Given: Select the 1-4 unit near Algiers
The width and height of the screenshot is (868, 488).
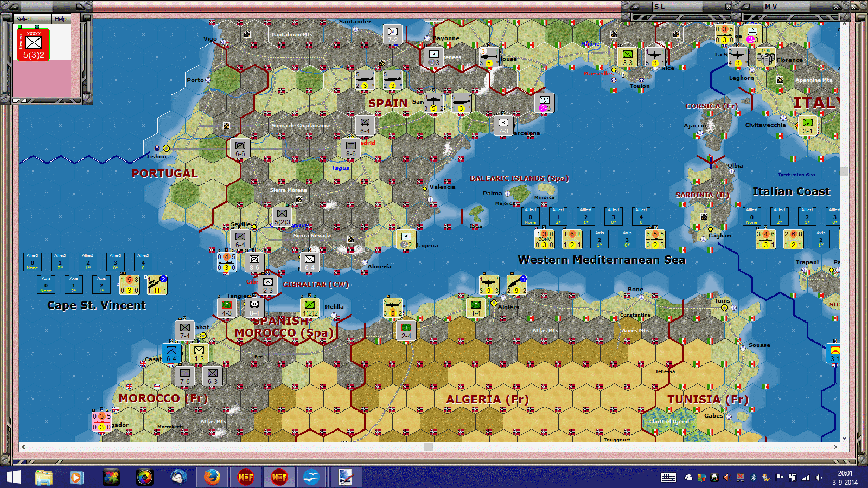Looking at the screenshot, I should (476, 308).
